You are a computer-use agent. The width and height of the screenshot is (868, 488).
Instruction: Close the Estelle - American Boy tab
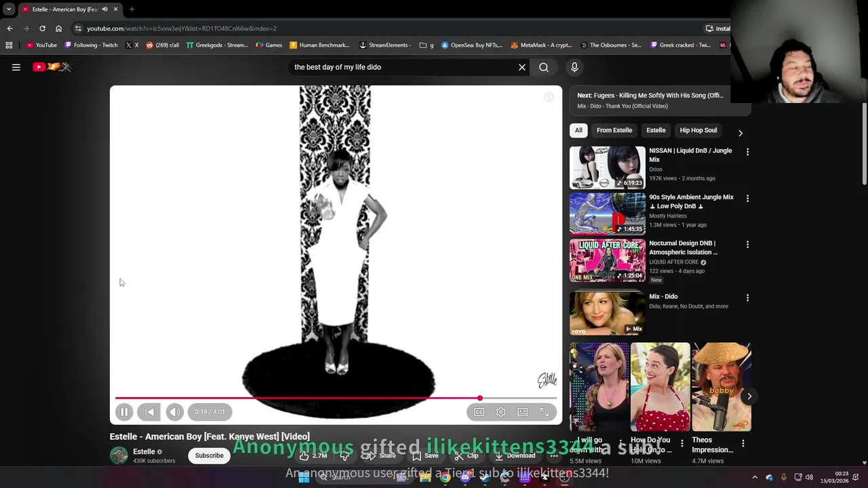115,9
